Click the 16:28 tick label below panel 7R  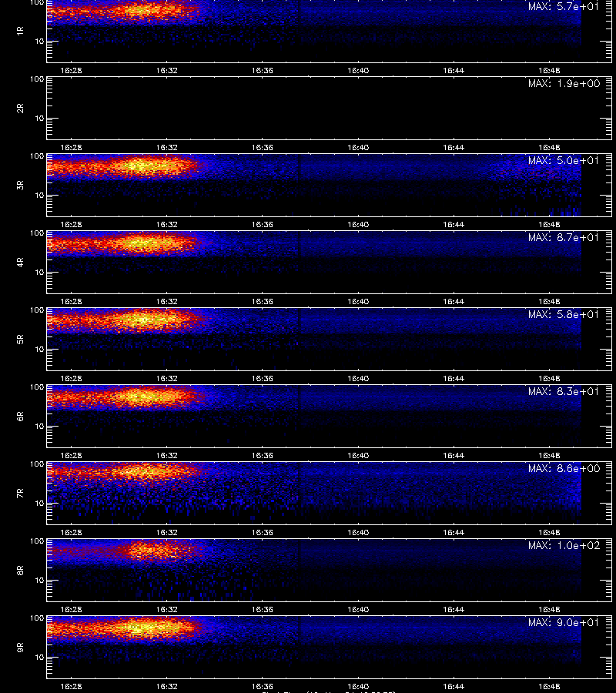[x=71, y=533]
